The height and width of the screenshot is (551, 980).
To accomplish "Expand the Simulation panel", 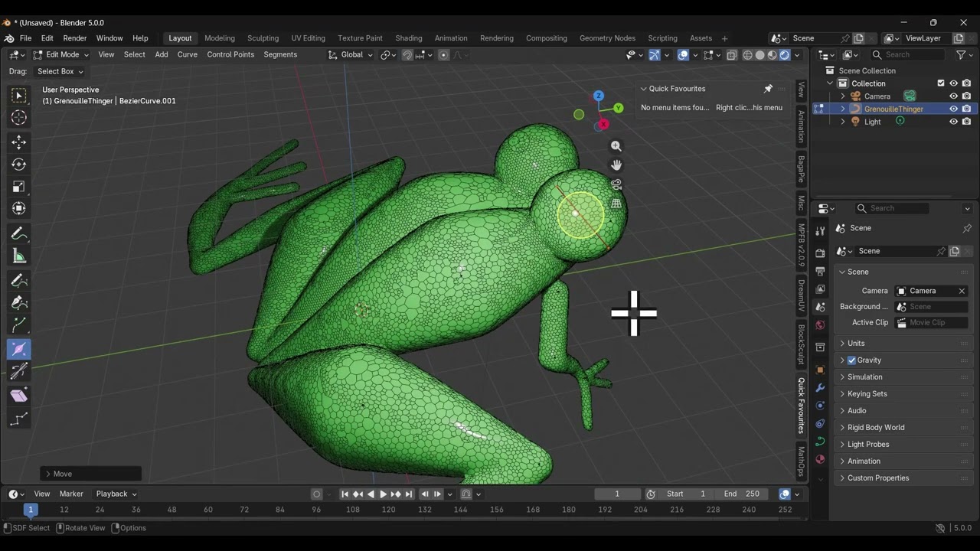I will [903, 377].
